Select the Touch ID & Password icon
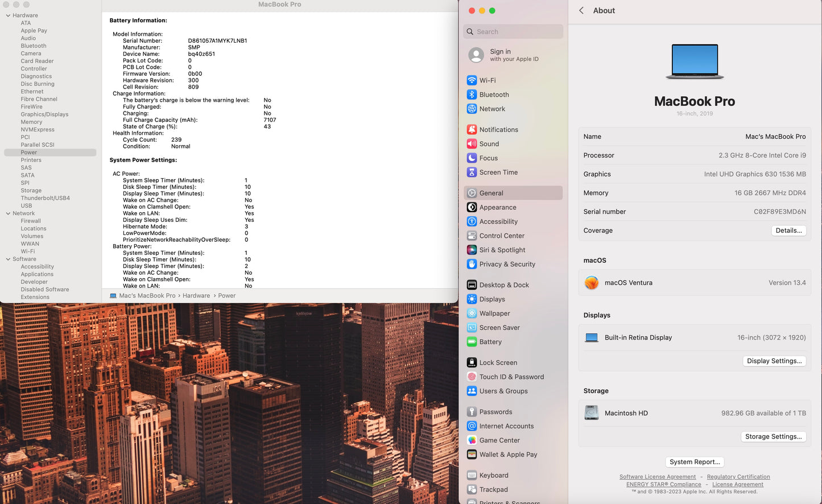822x504 pixels. click(472, 377)
